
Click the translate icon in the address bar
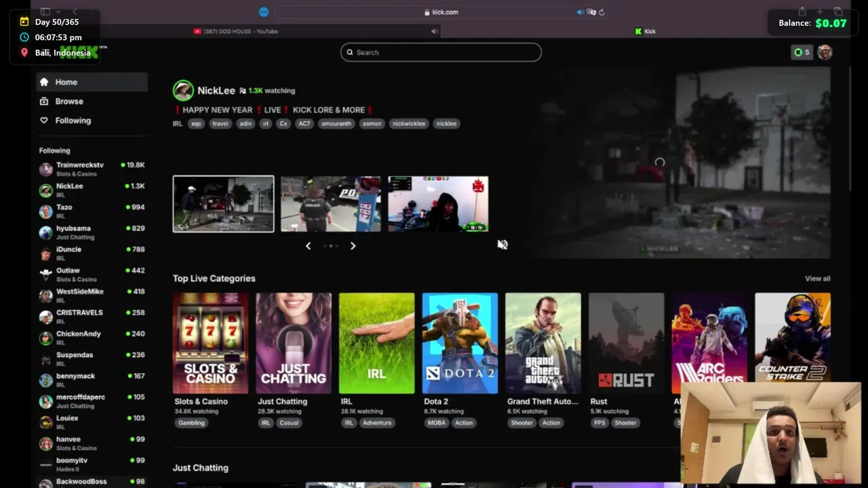591,12
